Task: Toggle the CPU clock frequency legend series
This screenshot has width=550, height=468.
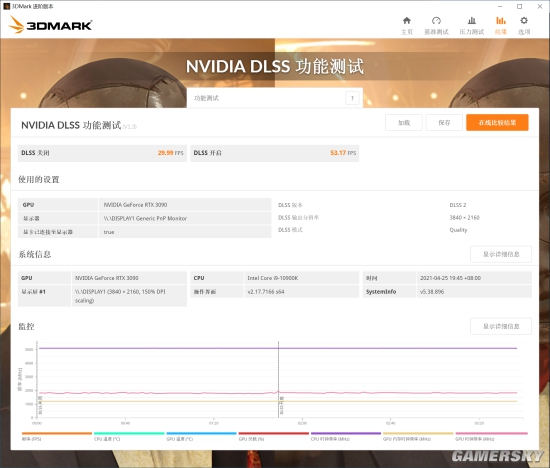Action: coord(346,436)
